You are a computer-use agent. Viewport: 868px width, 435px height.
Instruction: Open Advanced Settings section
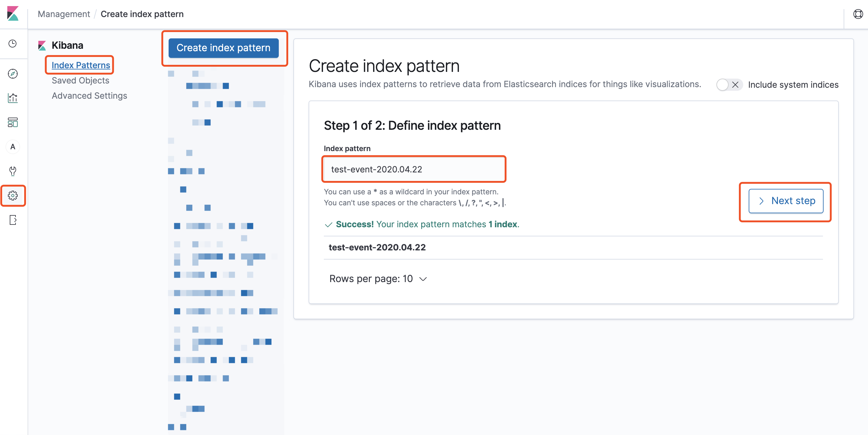pyautogui.click(x=89, y=96)
